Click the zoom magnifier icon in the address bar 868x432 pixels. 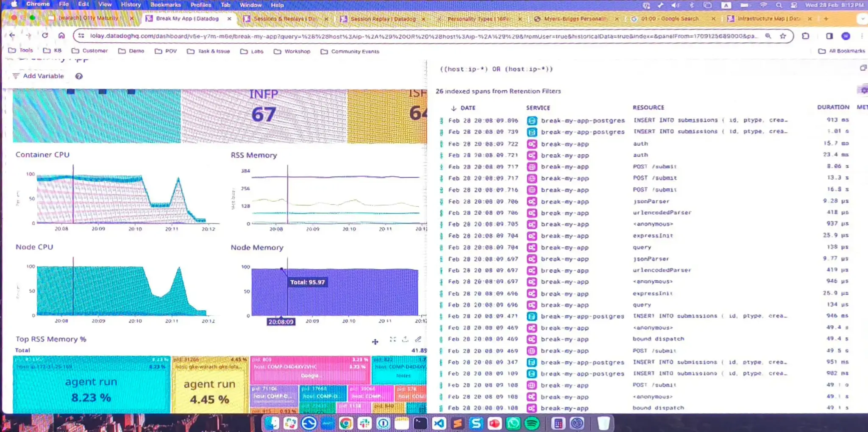coord(768,36)
